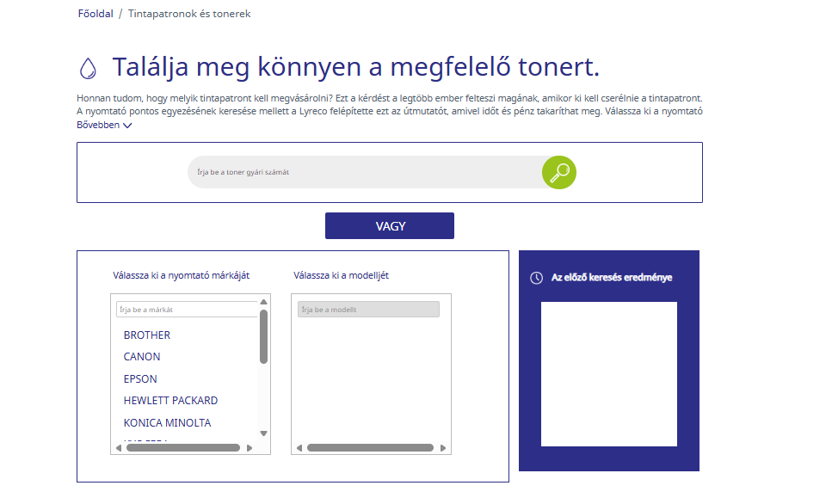Click the ink droplet icon beside heading
The height and width of the screenshot is (504, 832).
click(x=88, y=69)
